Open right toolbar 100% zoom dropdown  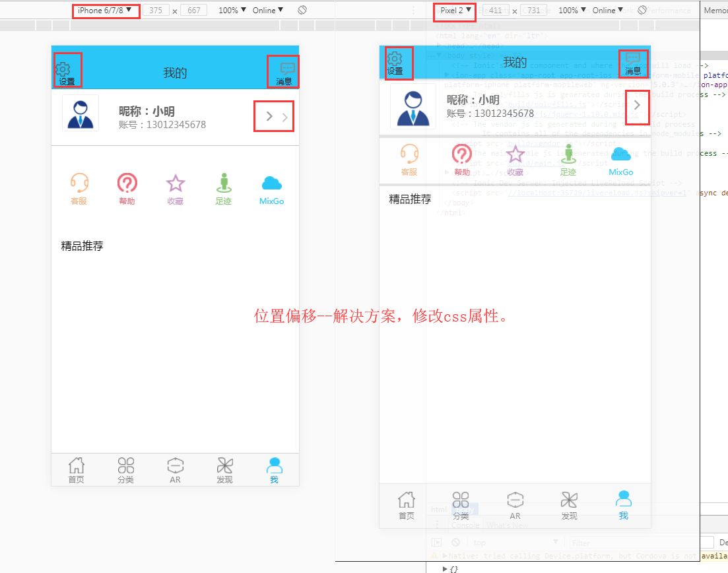[x=572, y=10]
